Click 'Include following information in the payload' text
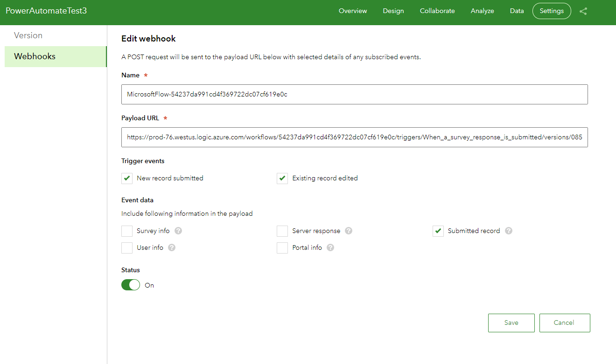Screen dimensions: 616x364 click(187, 213)
